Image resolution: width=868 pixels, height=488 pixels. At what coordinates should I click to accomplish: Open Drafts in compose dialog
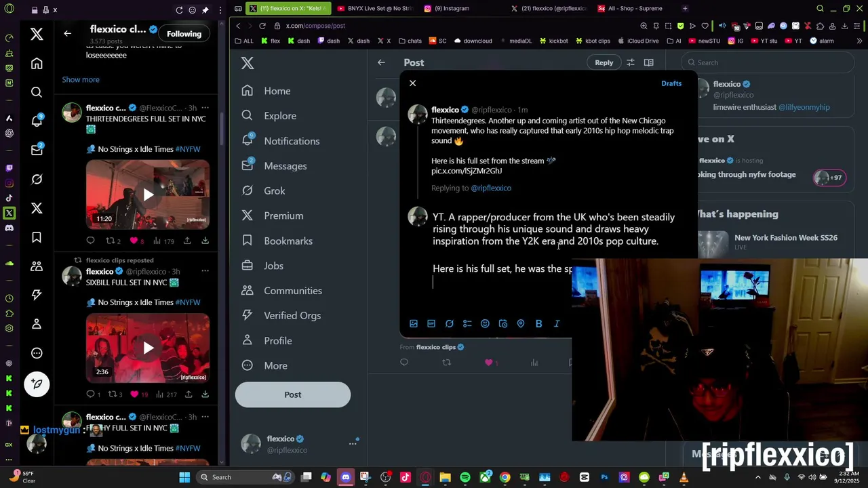[671, 83]
